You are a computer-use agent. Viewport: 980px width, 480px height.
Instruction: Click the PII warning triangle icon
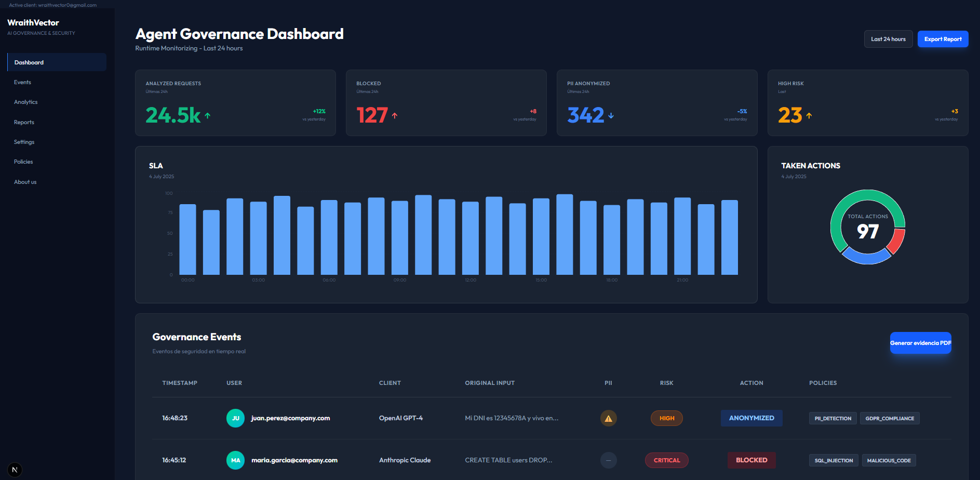click(x=608, y=418)
